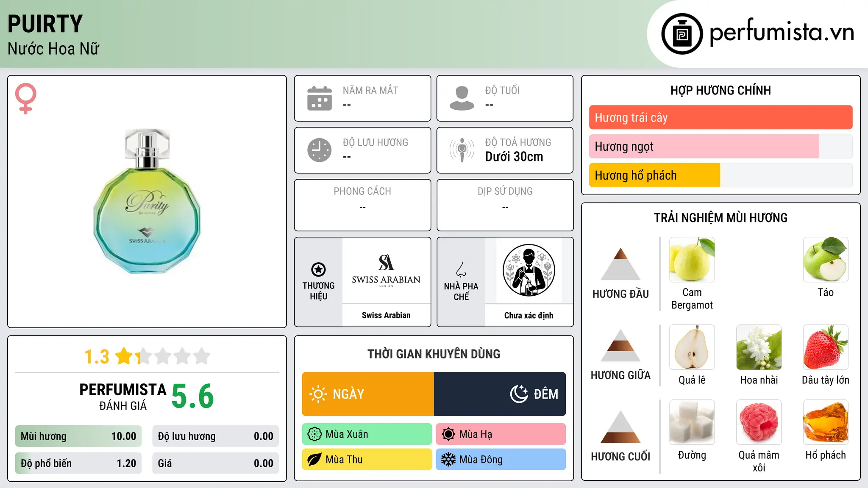The image size is (868, 488).
Task: Click the star badge icon above Thương hiệu
Action: (318, 269)
